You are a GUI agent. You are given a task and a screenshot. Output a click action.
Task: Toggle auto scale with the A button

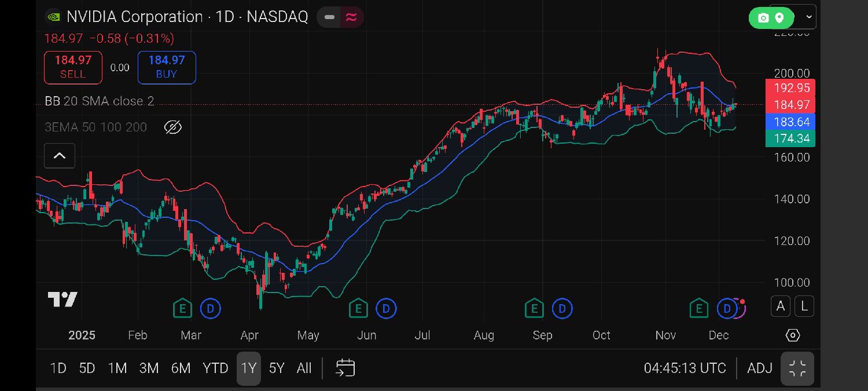click(780, 306)
